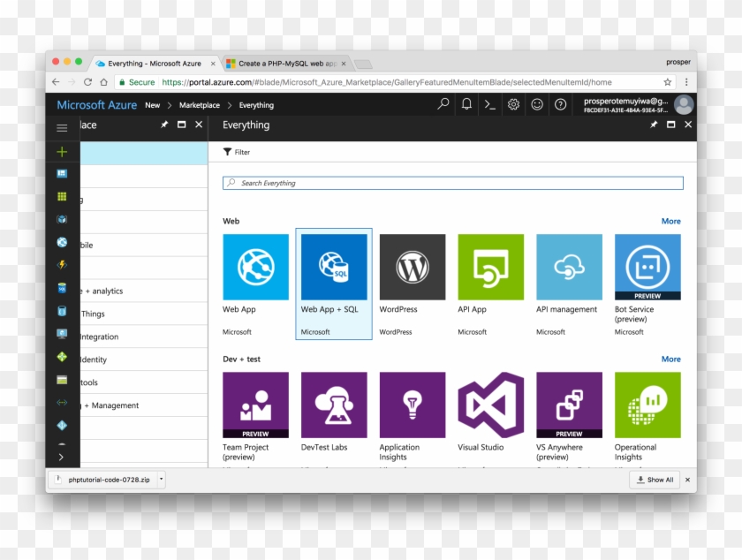742x560 pixels.
Task: Open the downloaded zip file dropdown arrow
Action: (160, 480)
